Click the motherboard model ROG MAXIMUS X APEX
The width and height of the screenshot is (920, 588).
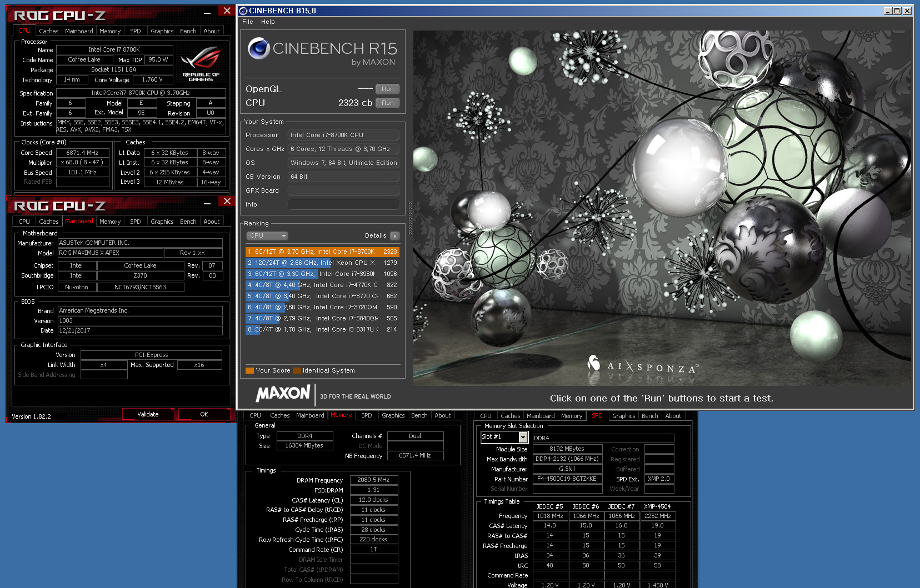(x=110, y=253)
